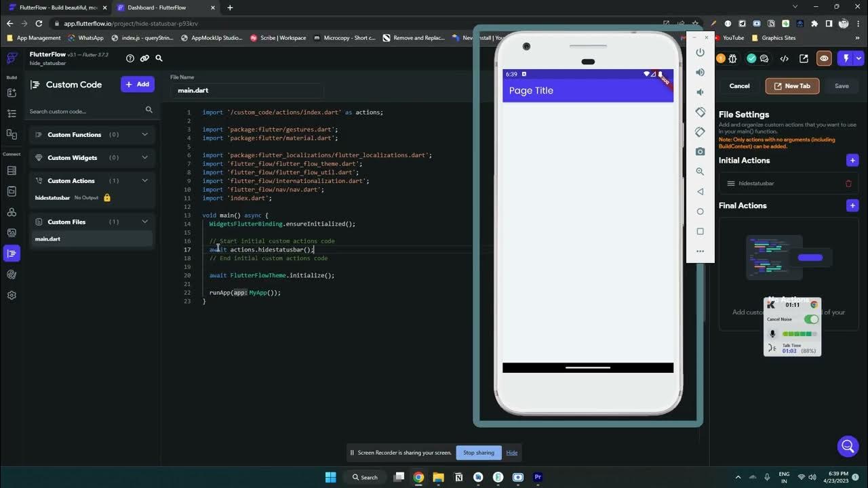Collapse the Custom Actions section

tap(144, 181)
